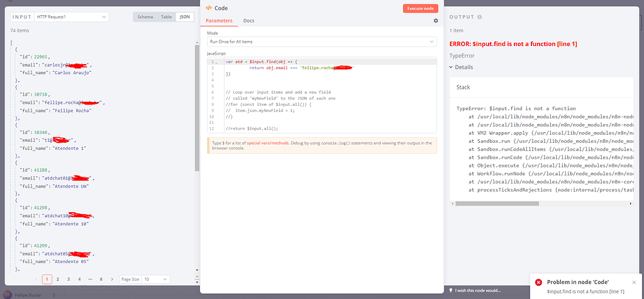Click the lightbulb 'I wish this node would' icon
644x299 pixels.
(451, 290)
